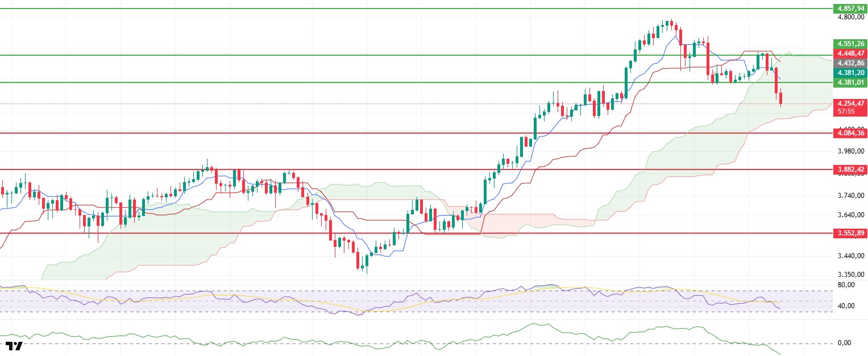The height and width of the screenshot is (356, 868).
Task: Click the RSI pane 80,00 scale value
Action: (x=846, y=285)
